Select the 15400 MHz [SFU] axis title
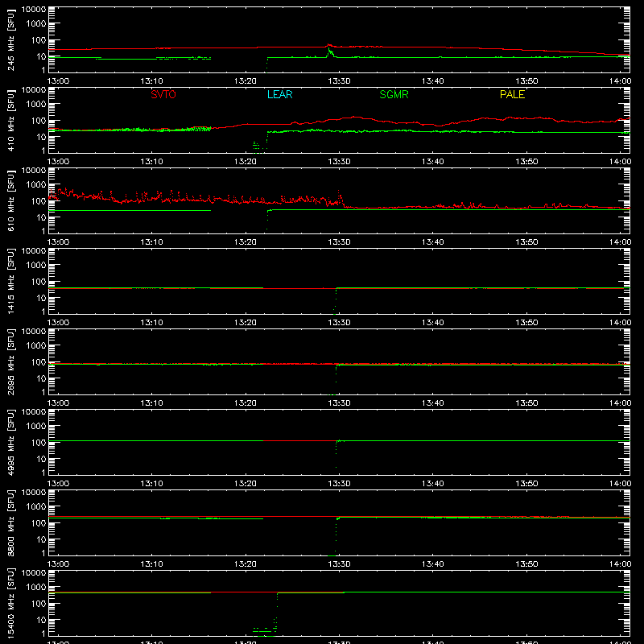The image size is (644, 644). (11, 603)
